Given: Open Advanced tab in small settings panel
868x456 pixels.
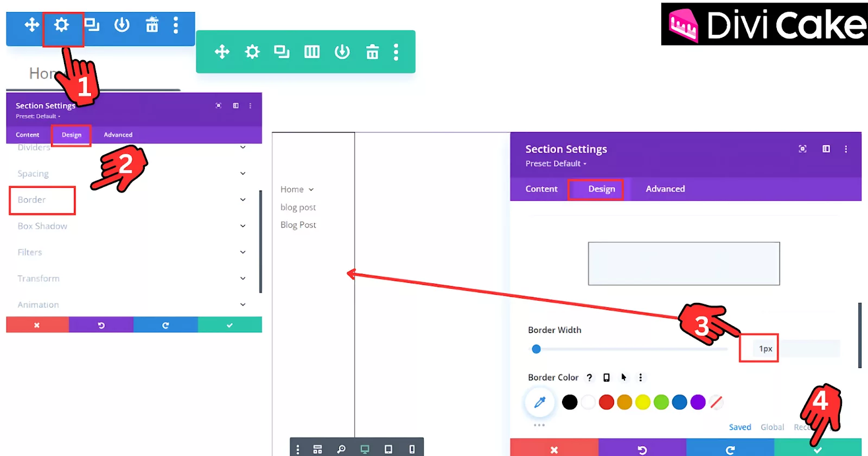Looking at the screenshot, I should 118,135.
